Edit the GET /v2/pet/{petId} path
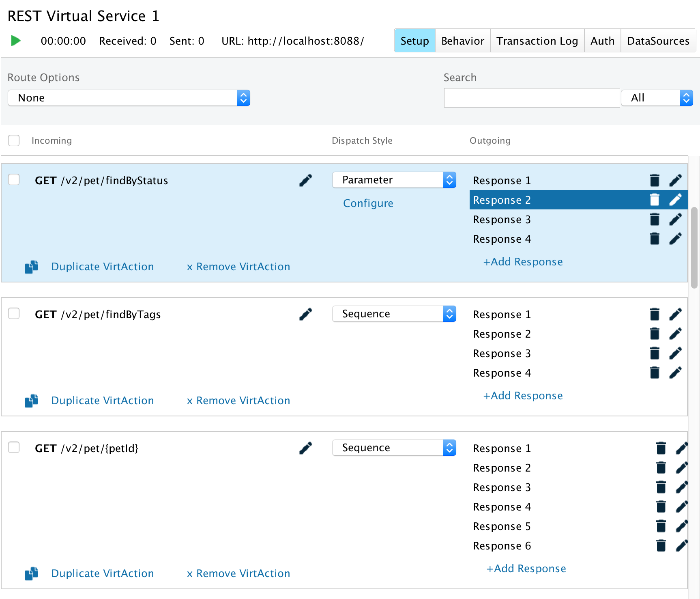The height and width of the screenshot is (599, 700). click(306, 448)
